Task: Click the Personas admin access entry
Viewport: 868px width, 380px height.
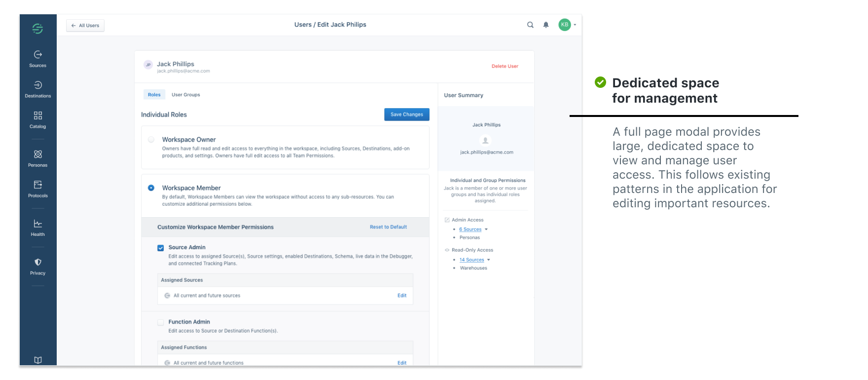Action: (x=470, y=238)
